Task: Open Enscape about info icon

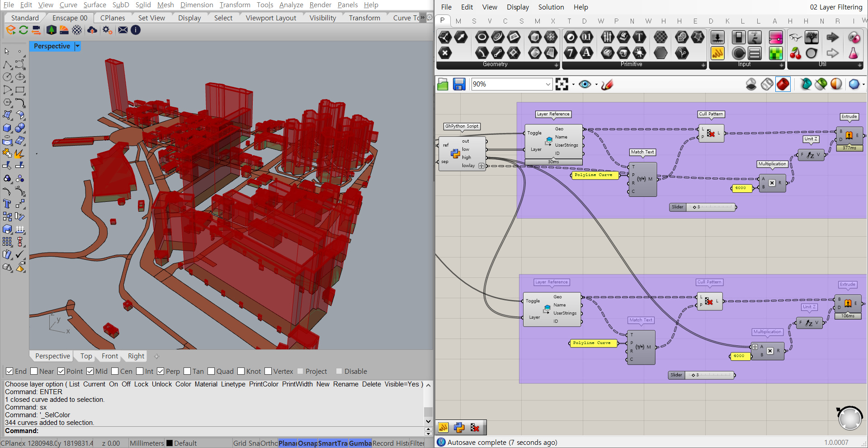Action: 135,30
